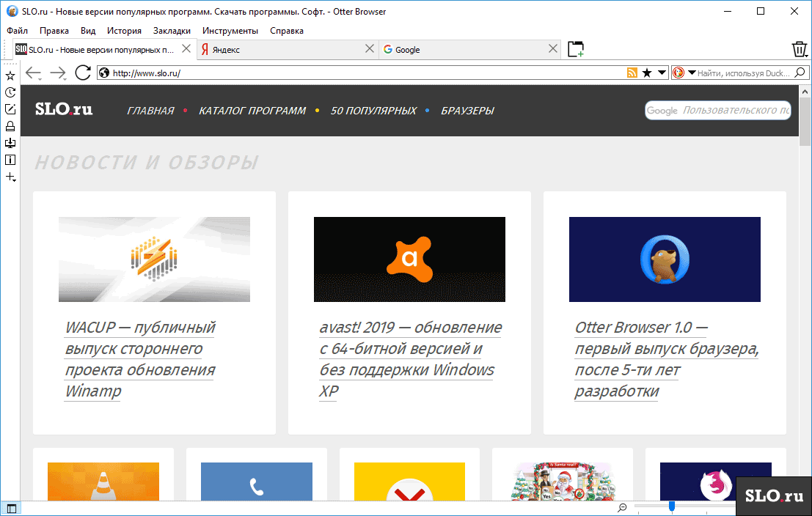The height and width of the screenshot is (516, 812).
Task: Click the globe site information icon
Action: pos(104,73)
